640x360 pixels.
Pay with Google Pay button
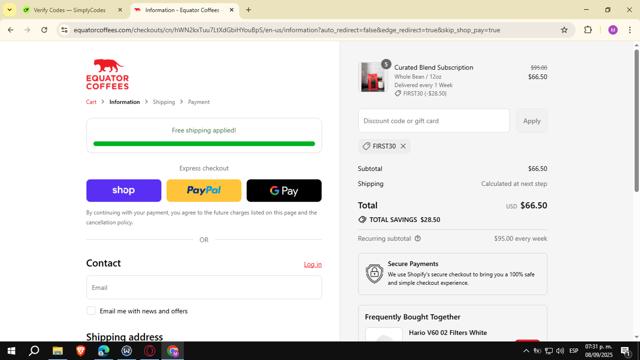284,190
